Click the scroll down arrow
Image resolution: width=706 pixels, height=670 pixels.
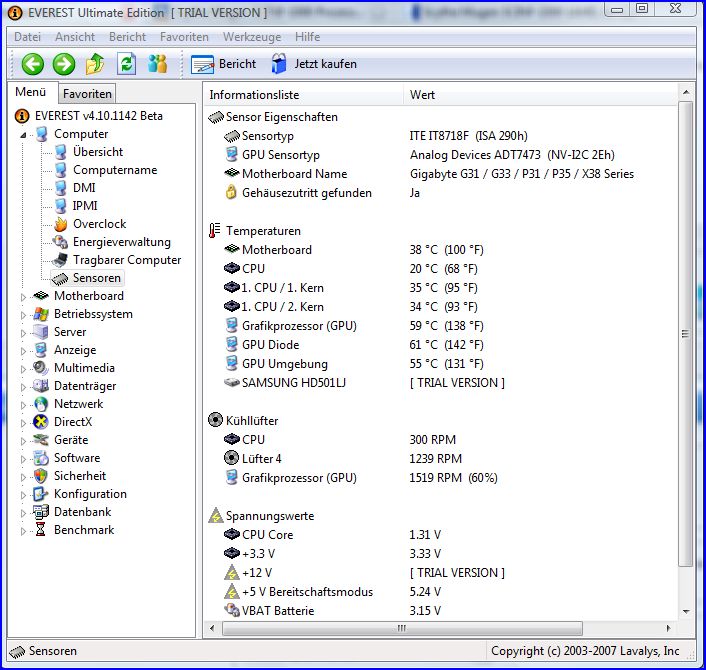pos(686,611)
